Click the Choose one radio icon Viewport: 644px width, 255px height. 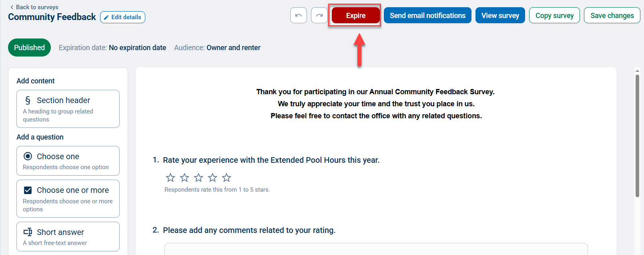28,156
